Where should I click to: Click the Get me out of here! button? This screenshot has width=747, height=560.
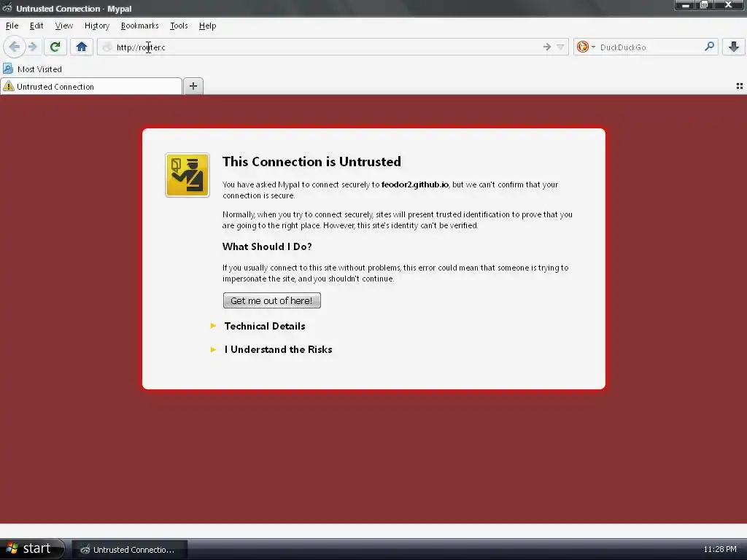pyautogui.click(x=271, y=300)
